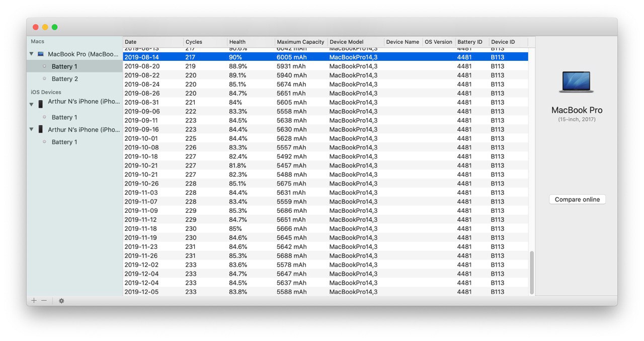Click the first Arthur N's iPhone device icon
The height and width of the screenshot is (341, 644).
(41, 104)
